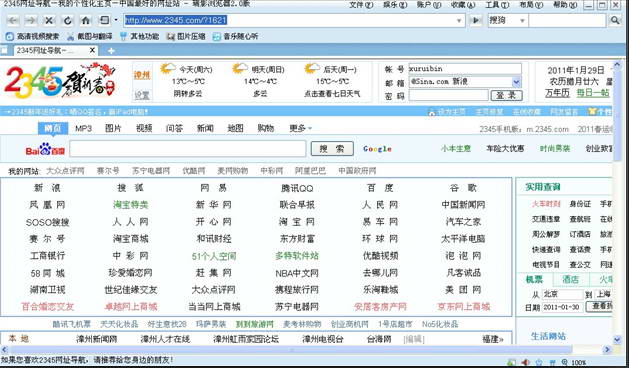
Task: Select the 图片 search tab
Action: [113, 128]
